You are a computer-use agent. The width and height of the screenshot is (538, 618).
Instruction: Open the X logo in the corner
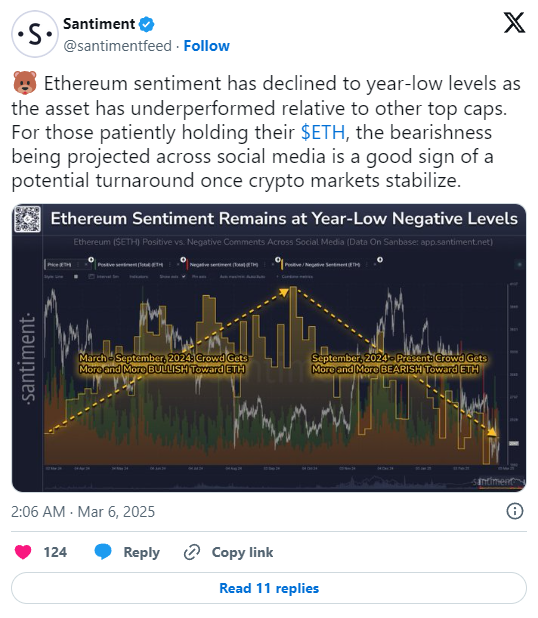pyautogui.click(x=514, y=22)
